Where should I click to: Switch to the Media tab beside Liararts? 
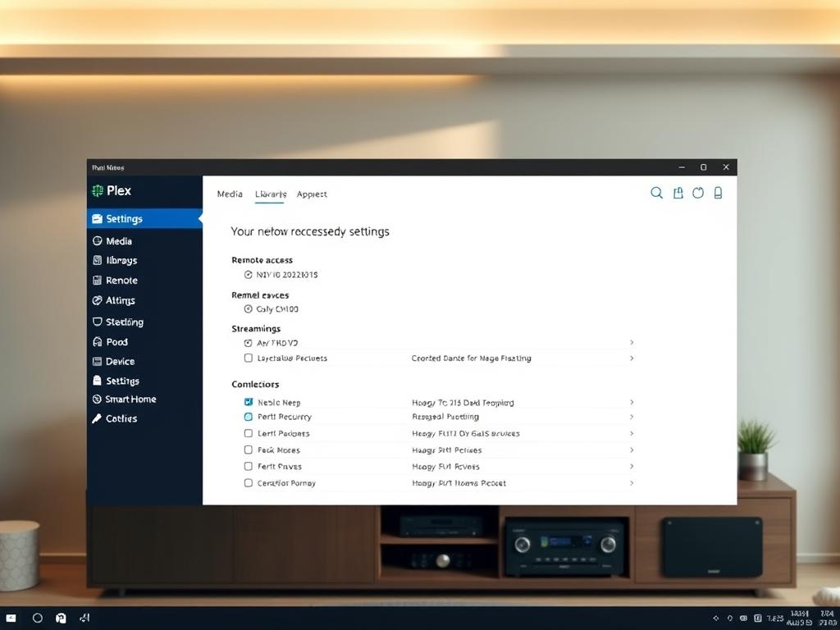tap(230, 194)
